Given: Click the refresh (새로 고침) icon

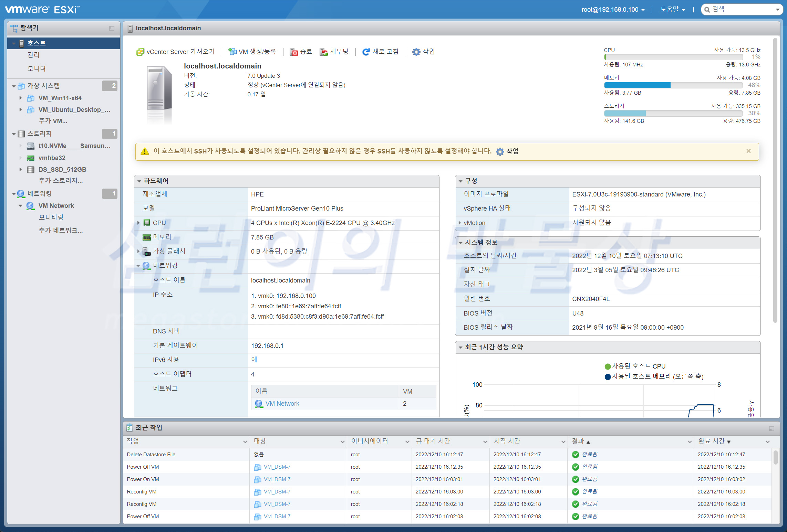Looking at the screenshot, I should point(366,52).
